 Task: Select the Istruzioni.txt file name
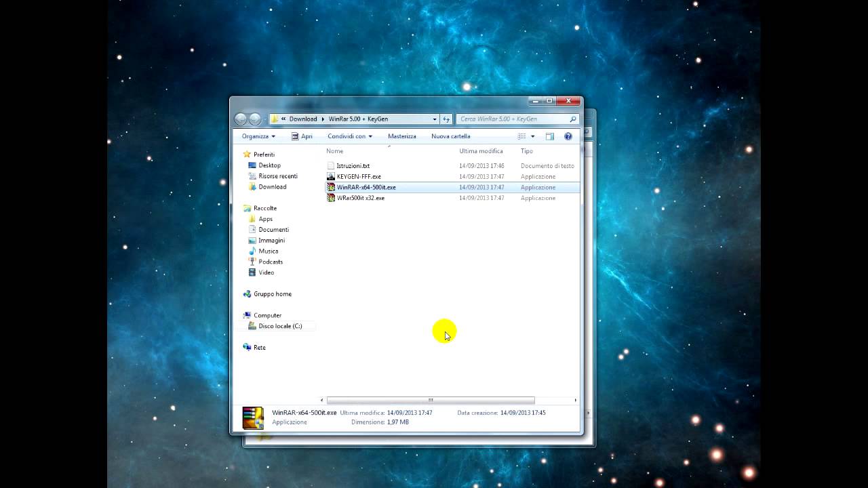click(x=353, y=165)
